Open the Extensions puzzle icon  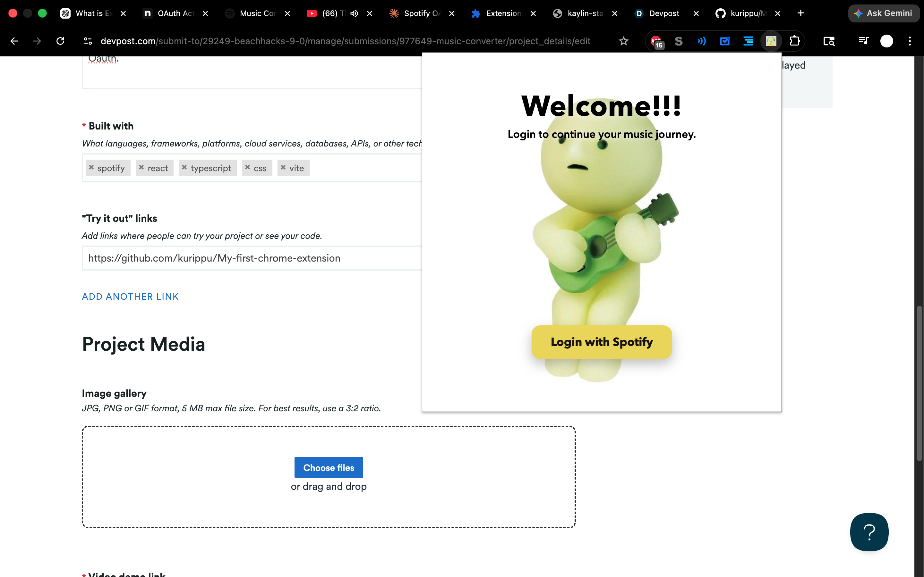point(795,41)
